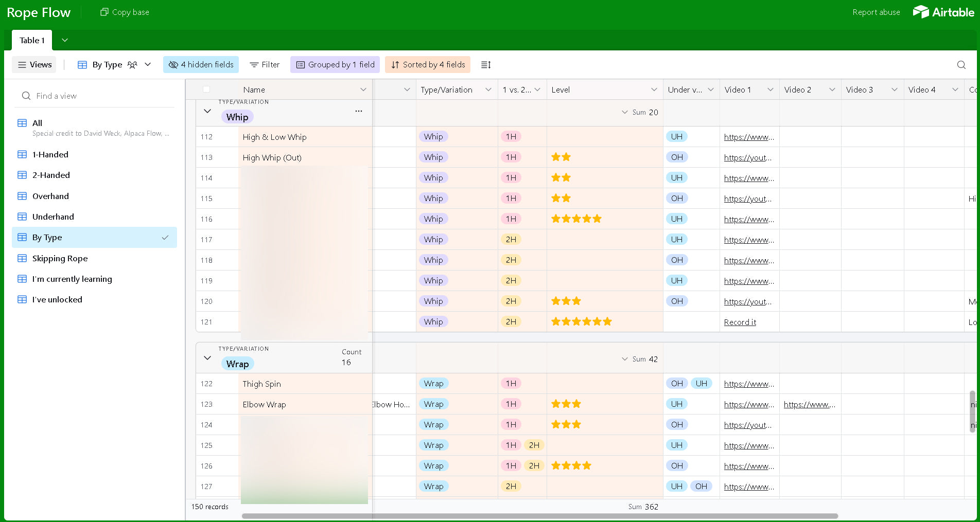980x522 pixels.
Task: Open Grouped by 1 field options
Action: [335, 64]
